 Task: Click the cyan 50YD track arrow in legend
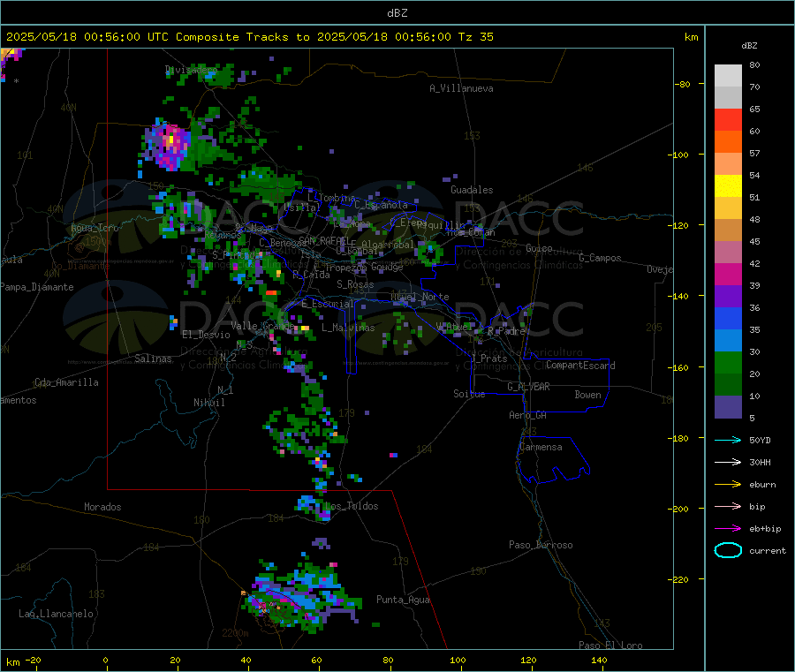point(728,440)
